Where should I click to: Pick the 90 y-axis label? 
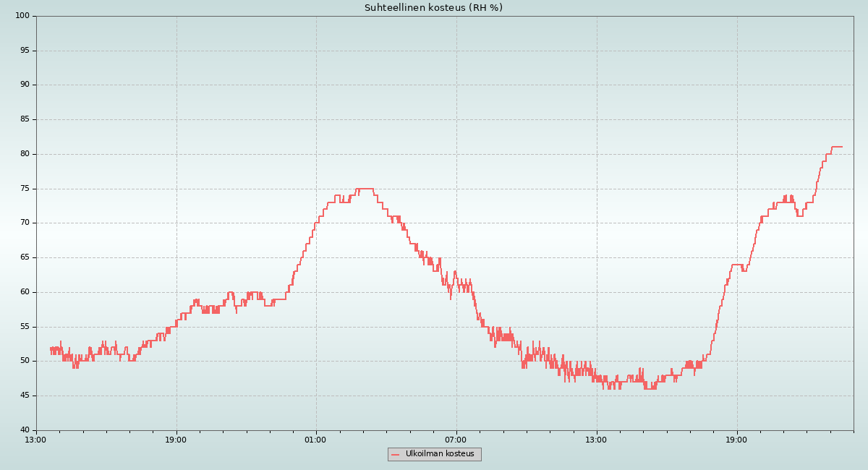tap(25, 85)
